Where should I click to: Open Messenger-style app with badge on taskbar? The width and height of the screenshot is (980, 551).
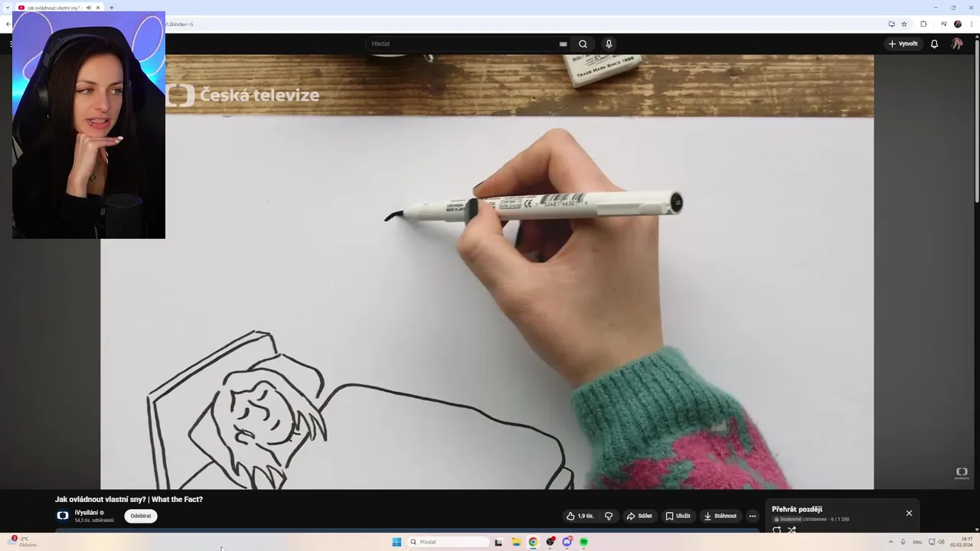pyautogui.click(x=567, y=542)
